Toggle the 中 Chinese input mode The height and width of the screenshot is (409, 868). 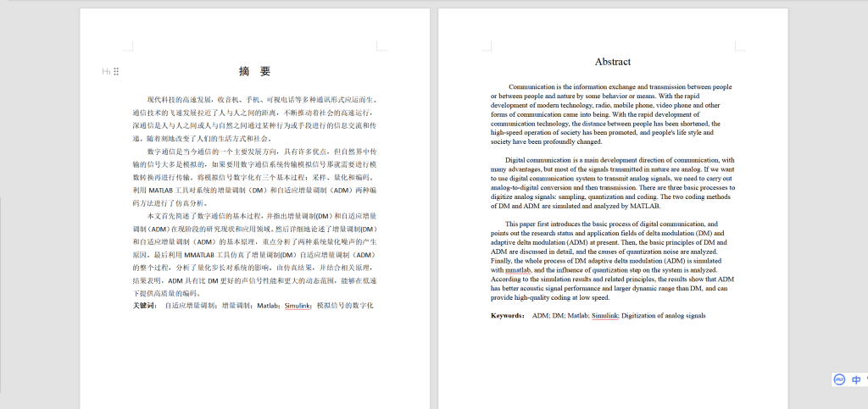pos(856,379)
